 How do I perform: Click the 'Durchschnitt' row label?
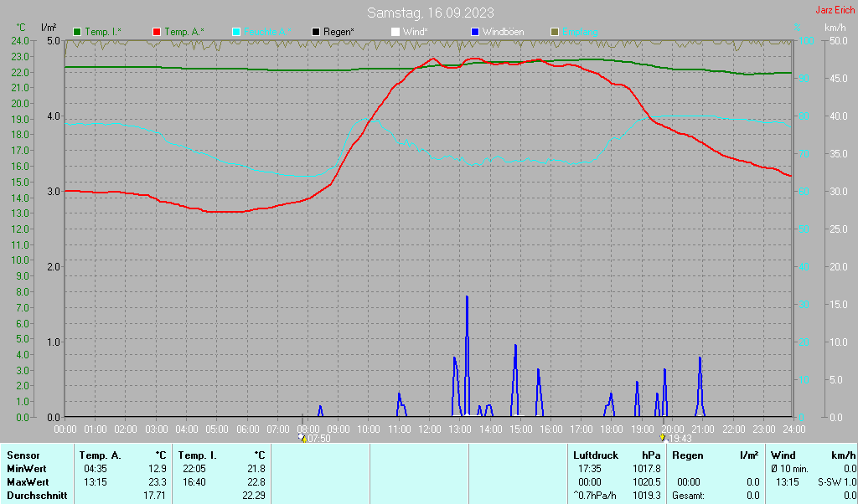[37, 496]
